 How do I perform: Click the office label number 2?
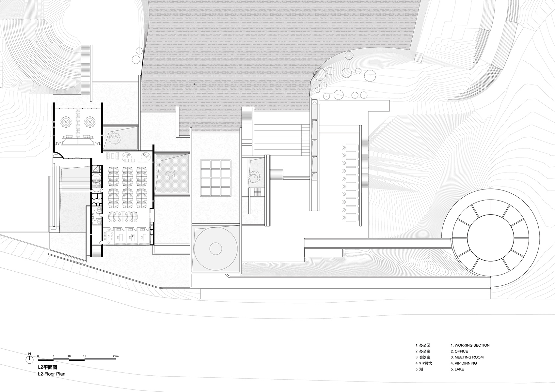point(133,235)
